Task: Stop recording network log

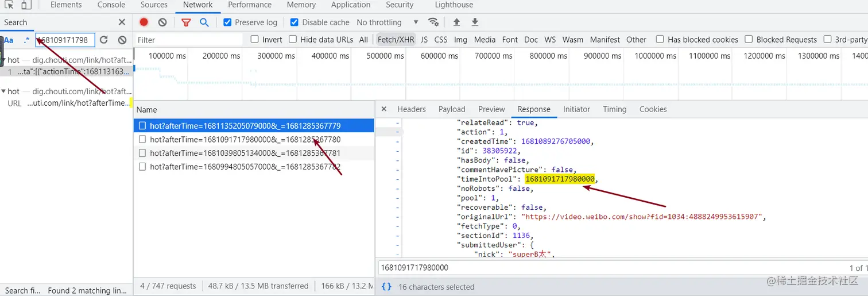Action: click(144, 22)
